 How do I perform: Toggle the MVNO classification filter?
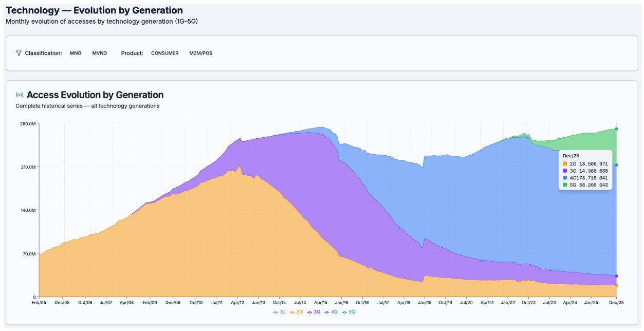point(100,53)
